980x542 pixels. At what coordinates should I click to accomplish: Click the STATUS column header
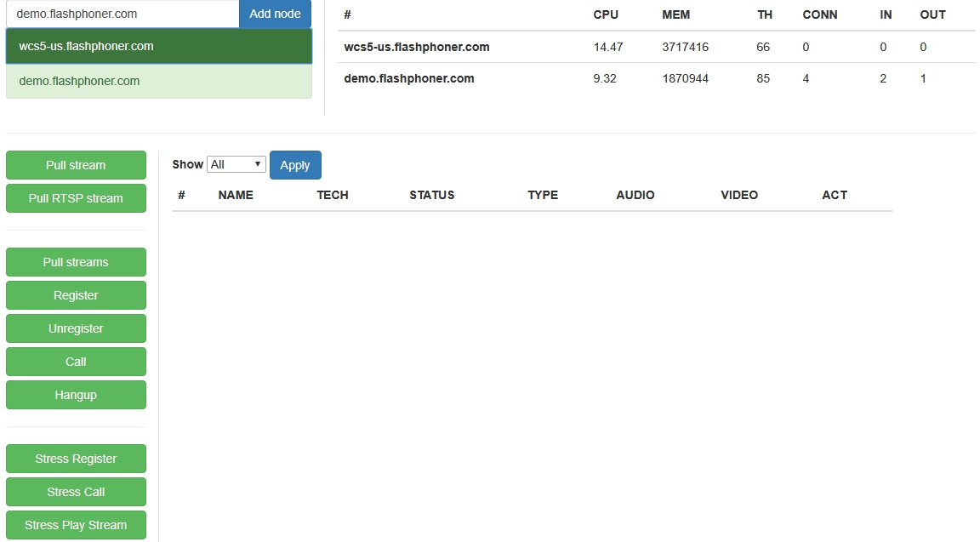pyautogui.click(x=431, y=196)
